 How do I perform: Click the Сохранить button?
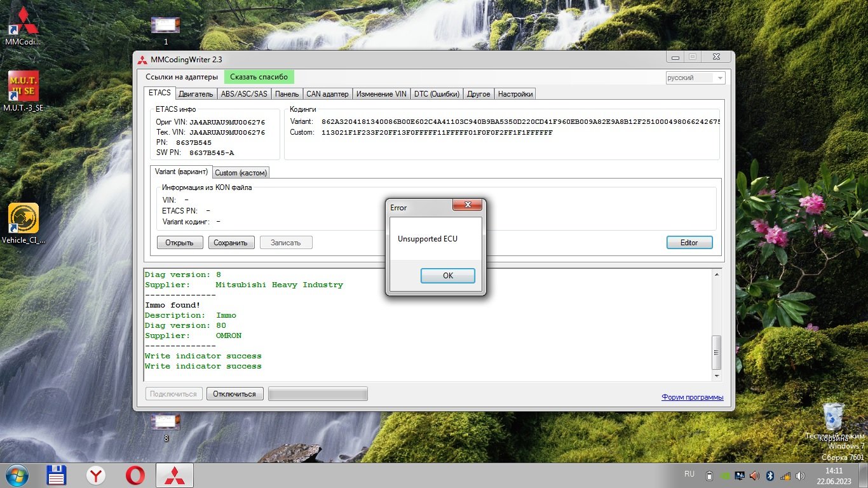(x=231, y=243)
